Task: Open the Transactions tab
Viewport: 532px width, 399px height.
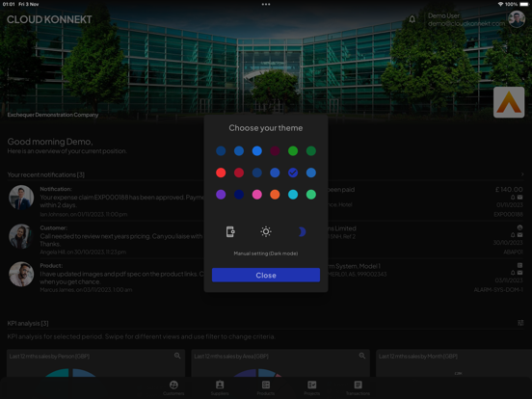Action: pyautogui.click(x=358, y=387)
